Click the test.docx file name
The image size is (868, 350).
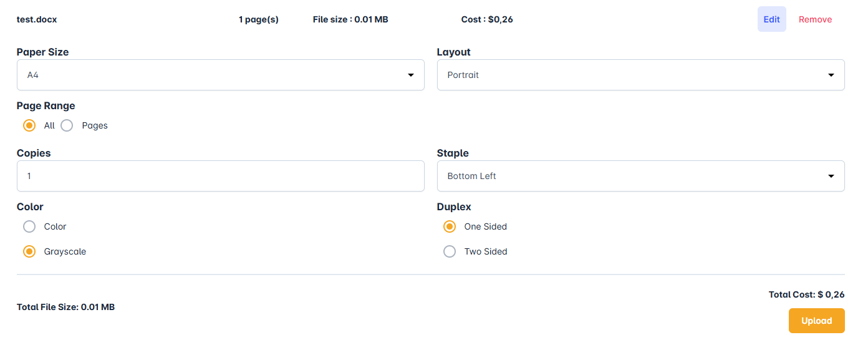click(x=37, y=19)
